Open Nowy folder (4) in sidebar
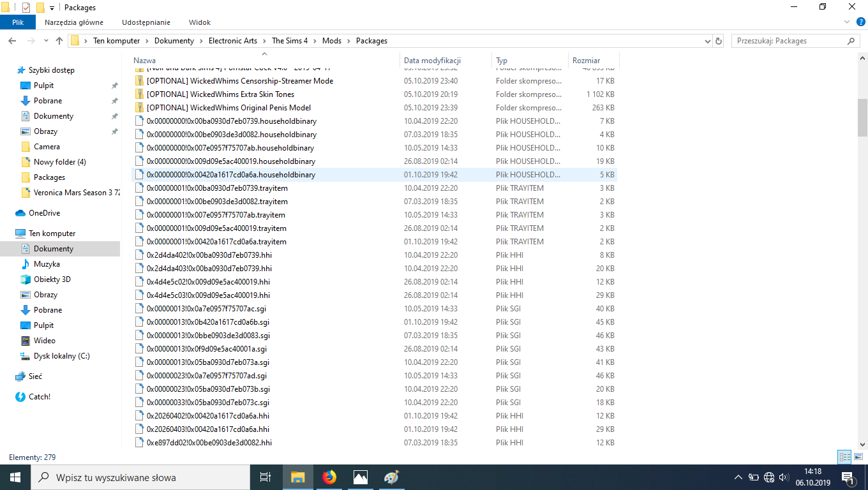Image resolution: width=868 pixels, height=490 pixels. [x=59, y=162]
